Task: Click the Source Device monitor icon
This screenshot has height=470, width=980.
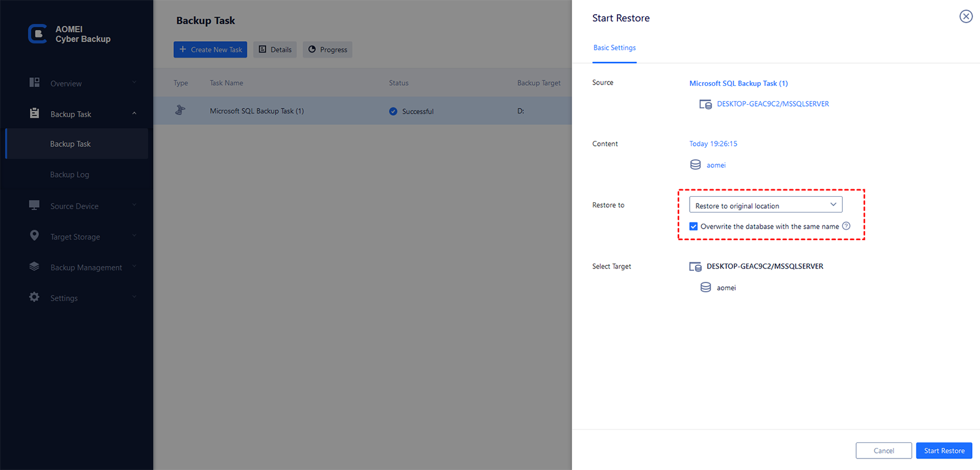Action: click(x=34, y=205)
